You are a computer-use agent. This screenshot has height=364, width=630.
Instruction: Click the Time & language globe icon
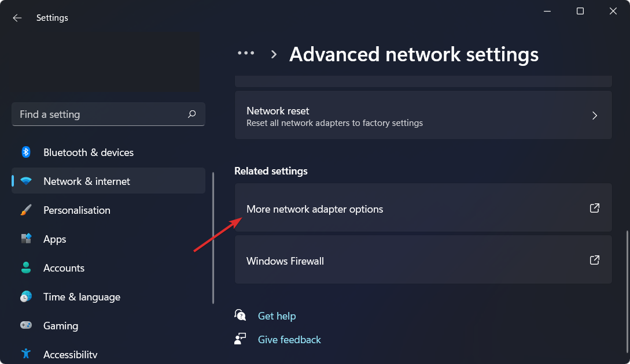point(26,297)
